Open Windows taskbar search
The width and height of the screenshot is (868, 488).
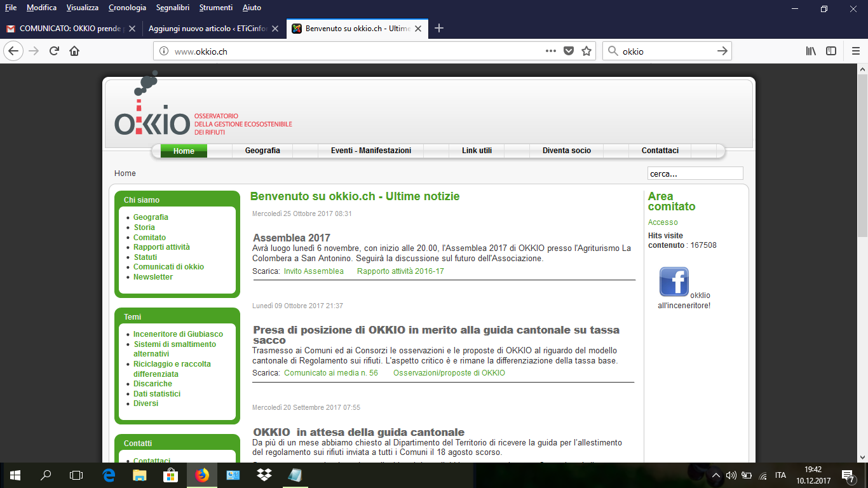pos(46,475)
